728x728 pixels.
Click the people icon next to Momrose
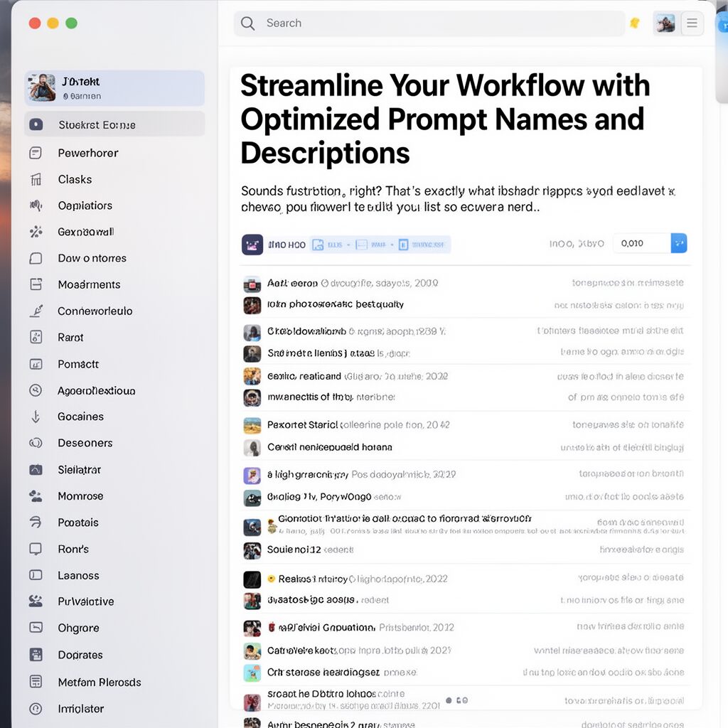[36, 496]
